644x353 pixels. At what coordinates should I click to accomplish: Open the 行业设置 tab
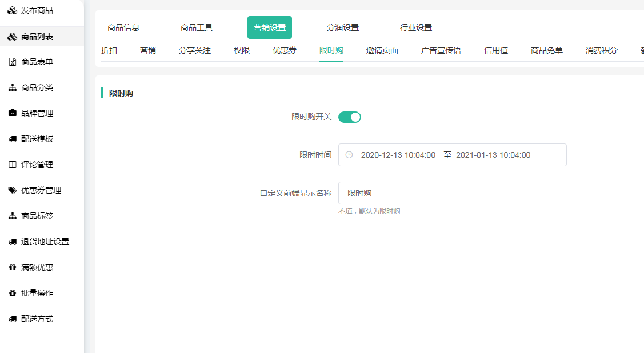click(x=416, y=27)
